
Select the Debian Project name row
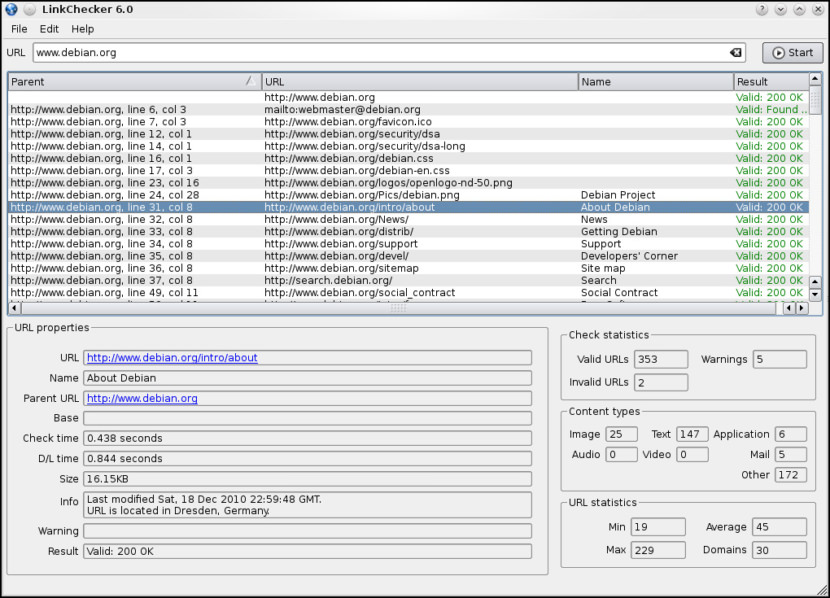(x=408, y=195)
